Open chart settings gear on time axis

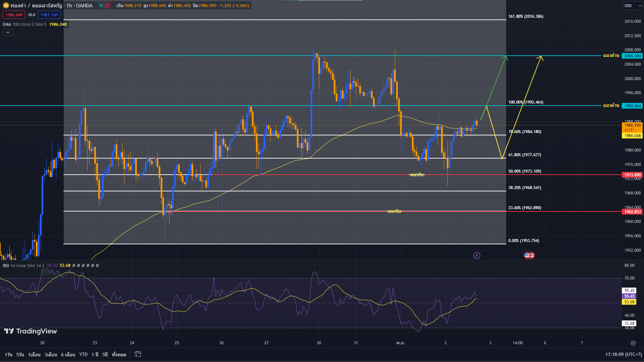click(x=633, y=343)
